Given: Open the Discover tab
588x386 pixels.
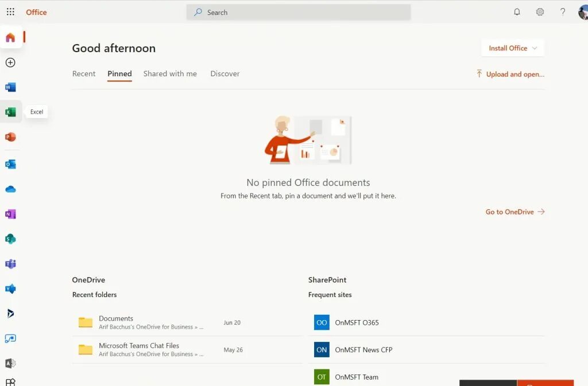Looking at the screenshot, I should 225,73.
